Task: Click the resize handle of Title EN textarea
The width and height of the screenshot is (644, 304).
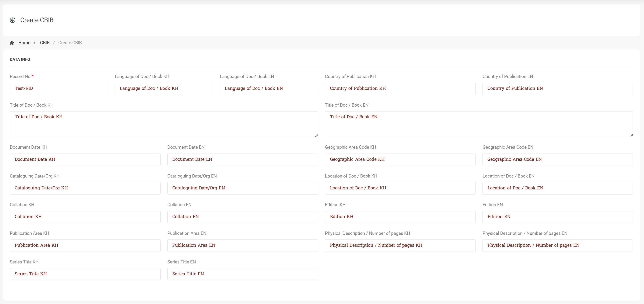Action: coord(632,135)
